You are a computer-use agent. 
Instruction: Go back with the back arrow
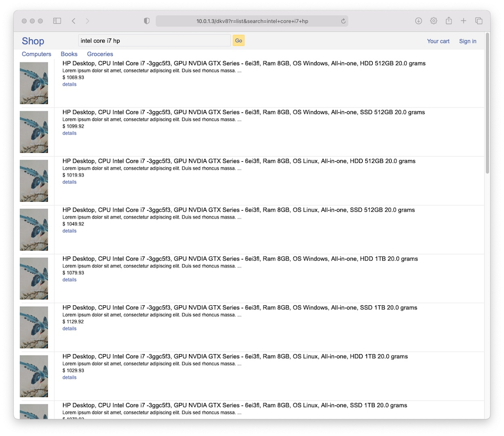tap(73, 21)
